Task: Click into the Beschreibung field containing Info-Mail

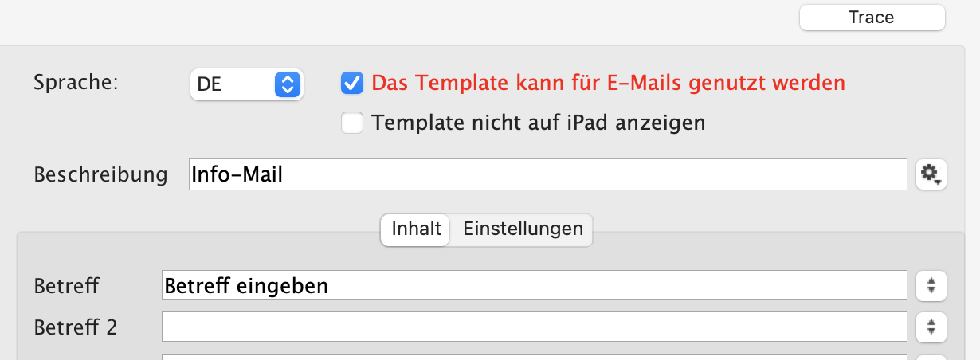Action: coord(548,174)
